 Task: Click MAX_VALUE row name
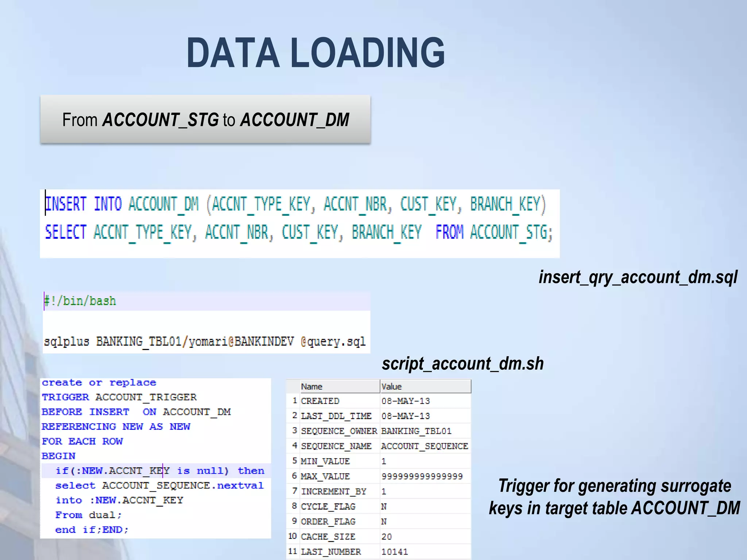coord(339,476)
